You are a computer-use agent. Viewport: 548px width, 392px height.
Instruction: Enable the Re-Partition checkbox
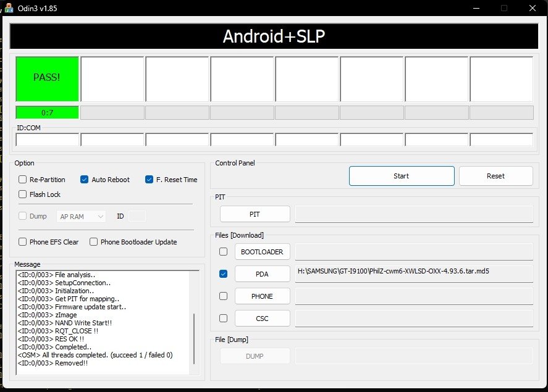point(23,180)
